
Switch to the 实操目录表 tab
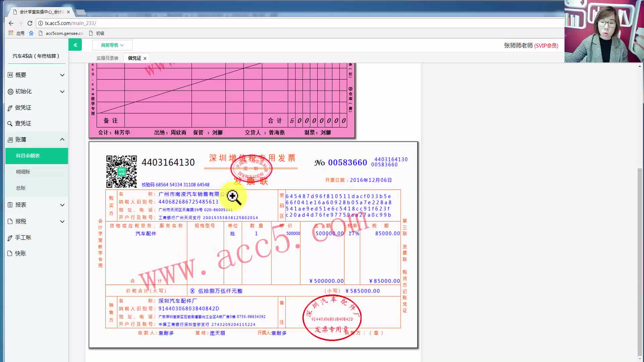click(x=107, y=58)
